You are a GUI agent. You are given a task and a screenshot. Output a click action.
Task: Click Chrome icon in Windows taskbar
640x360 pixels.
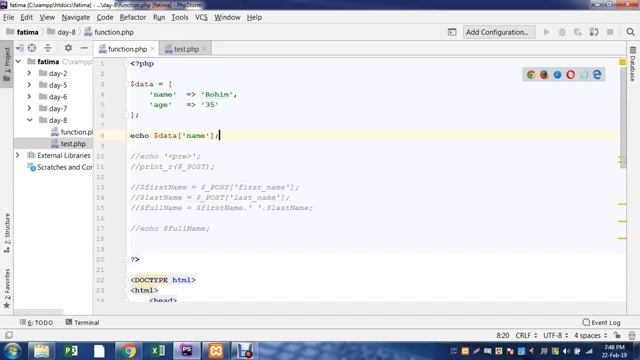point(129,351)
